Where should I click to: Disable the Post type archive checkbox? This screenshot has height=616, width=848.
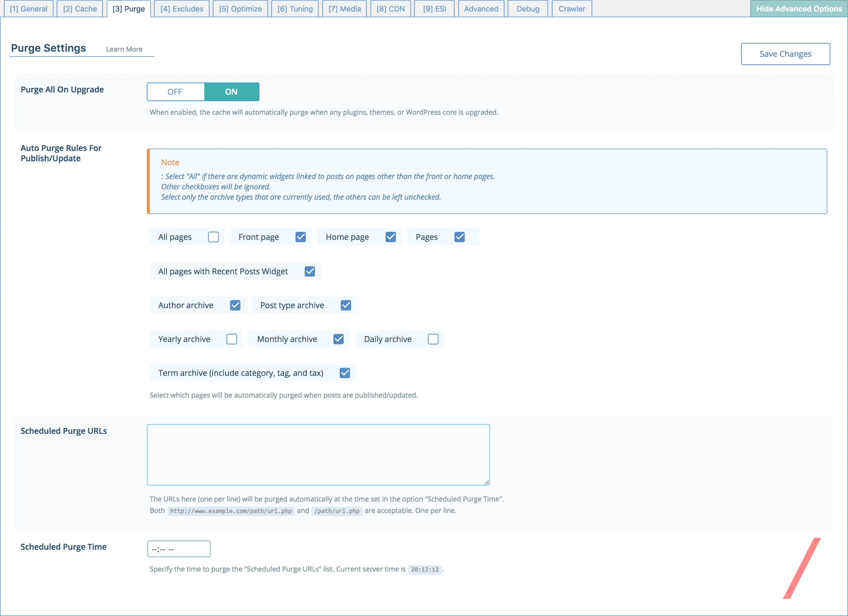pos(346,305)
